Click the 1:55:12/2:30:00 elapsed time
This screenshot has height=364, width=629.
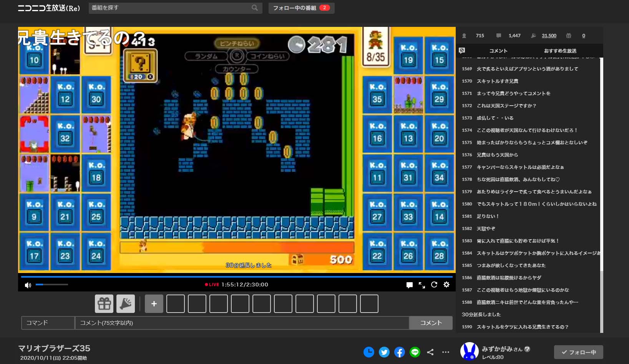[x=245, y=285]
